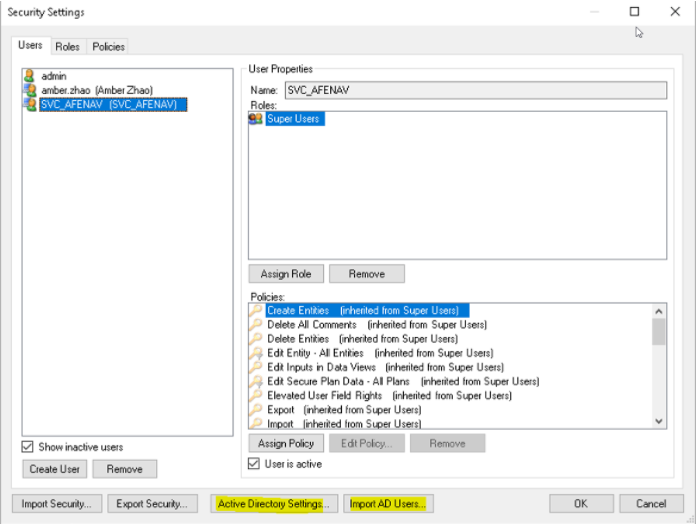Viewport: 696px width, 524px height.
Task: Click the Create Entities policy key icon
Action: coord(256,311)
